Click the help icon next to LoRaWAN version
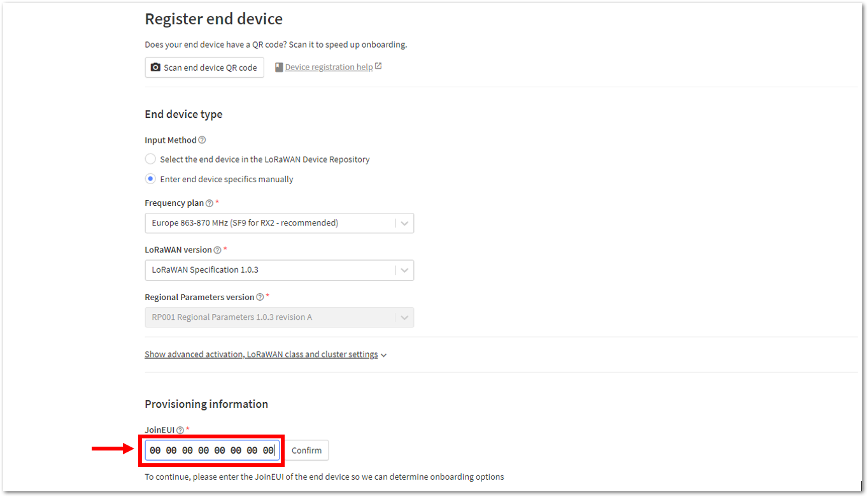This screenshot has height=497, width=868. (217, 250)
